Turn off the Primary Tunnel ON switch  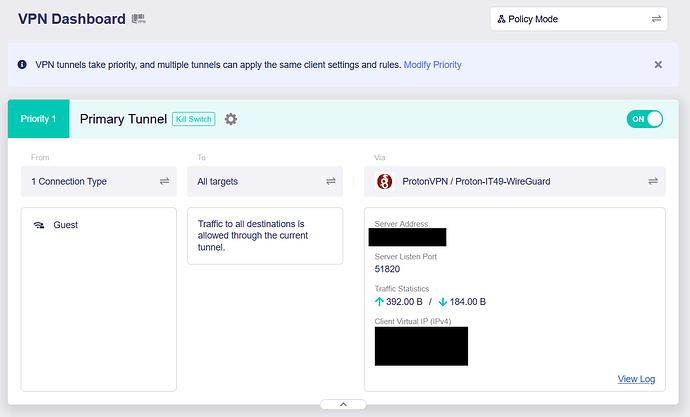[x=644, y=119]
